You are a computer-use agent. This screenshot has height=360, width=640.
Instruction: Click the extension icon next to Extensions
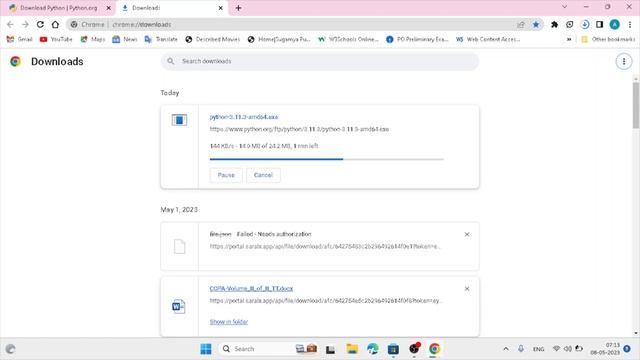click(x=569, y=24)
